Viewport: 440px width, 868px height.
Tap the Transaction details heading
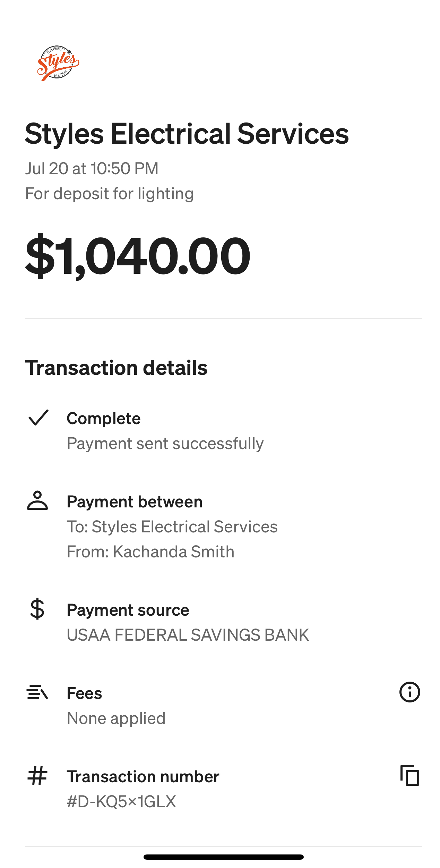[x=116, y=368]
